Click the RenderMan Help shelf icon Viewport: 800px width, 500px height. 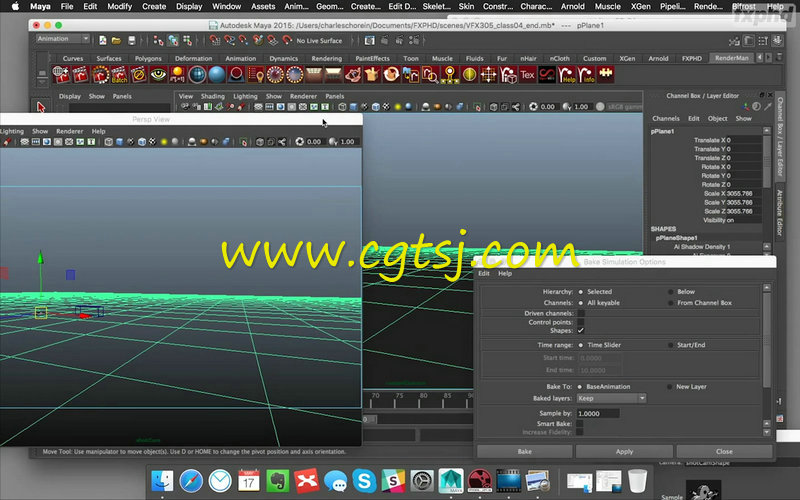click(566, 74)
